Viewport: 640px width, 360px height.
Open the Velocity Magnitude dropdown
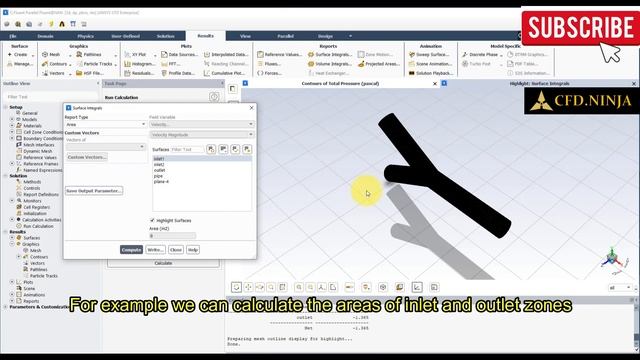point(202,135)
